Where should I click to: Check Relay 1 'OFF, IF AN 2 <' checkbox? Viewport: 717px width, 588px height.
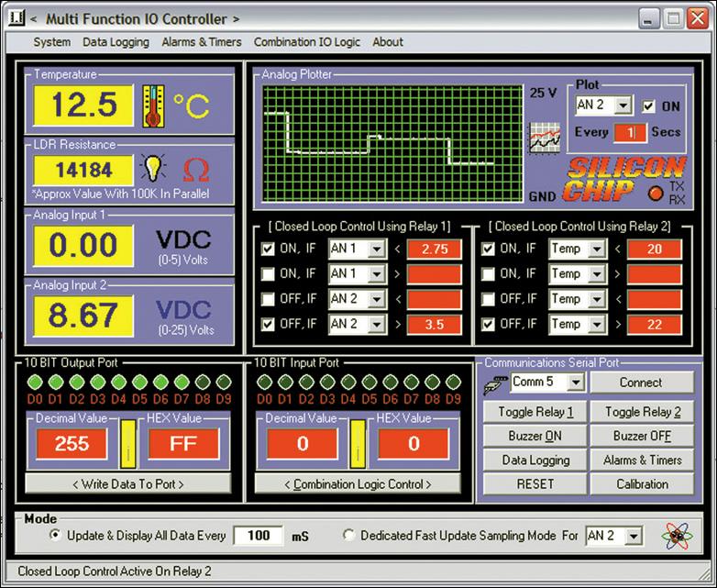pyautogui.click(x=268, y=299)
